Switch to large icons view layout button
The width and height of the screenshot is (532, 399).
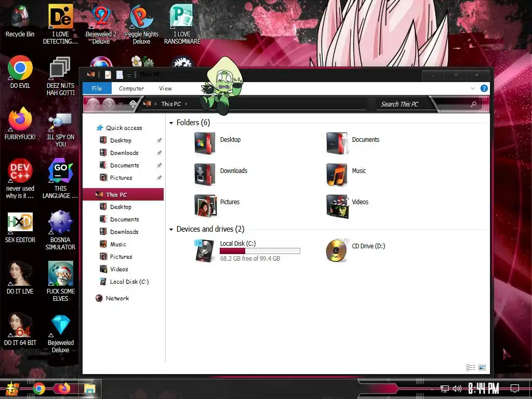(482, 367)
